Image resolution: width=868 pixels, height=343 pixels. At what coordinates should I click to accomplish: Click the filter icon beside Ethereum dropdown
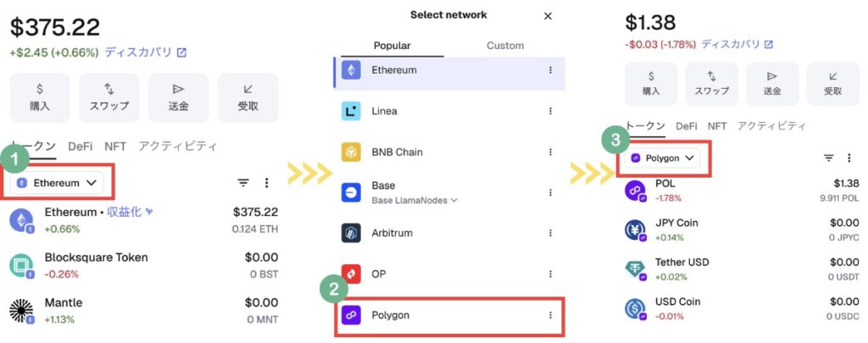pyautogui.click(x=243, y=182)
